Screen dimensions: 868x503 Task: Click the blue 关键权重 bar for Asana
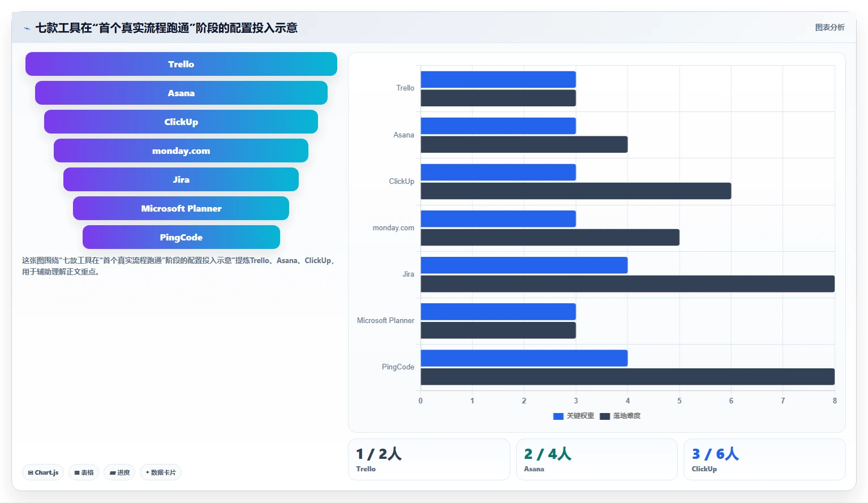coord(498,126)
